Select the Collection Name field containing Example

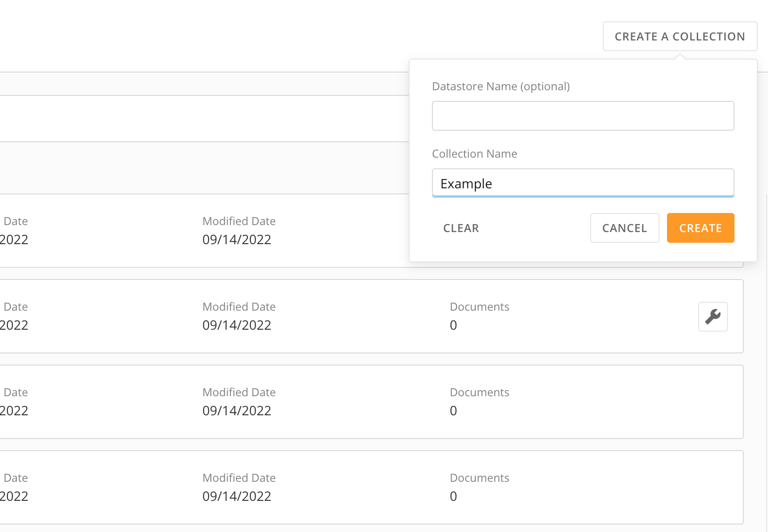point(583,183)
